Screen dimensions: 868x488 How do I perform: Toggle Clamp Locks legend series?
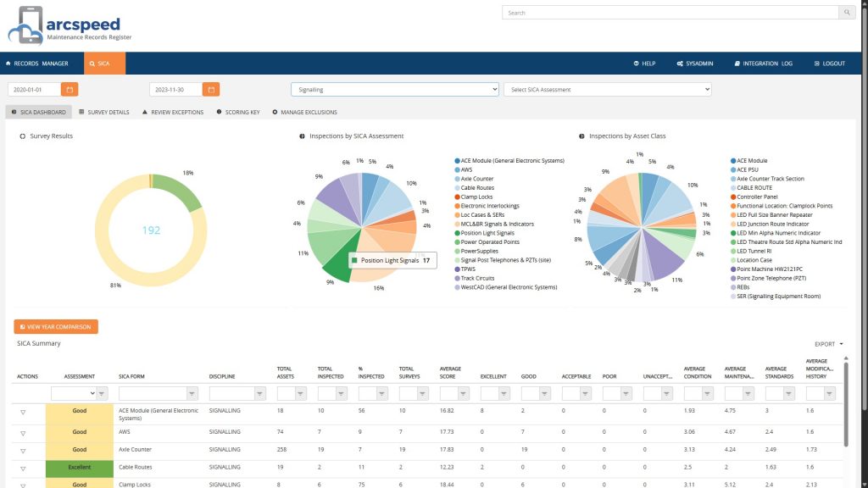click(476, 197)
